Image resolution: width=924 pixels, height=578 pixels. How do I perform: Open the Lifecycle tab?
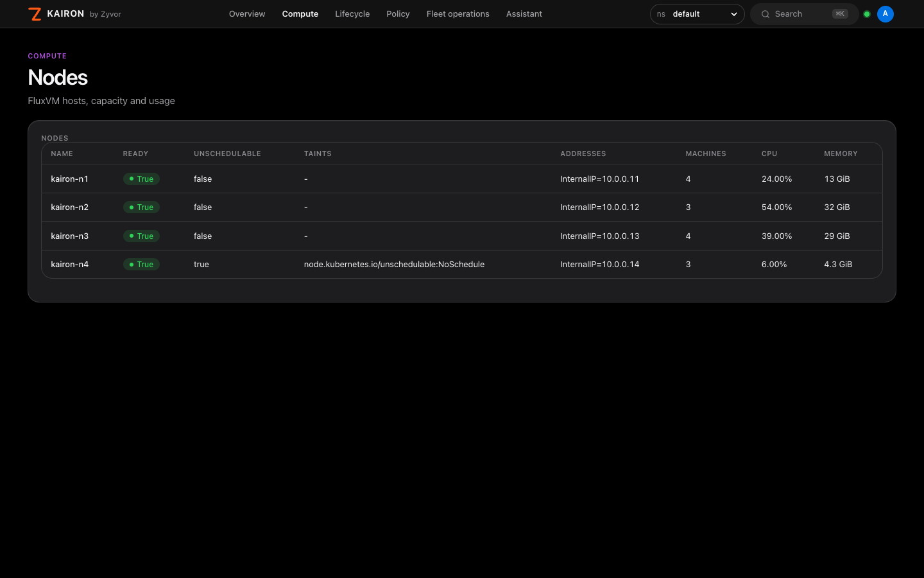coord(352,14)
